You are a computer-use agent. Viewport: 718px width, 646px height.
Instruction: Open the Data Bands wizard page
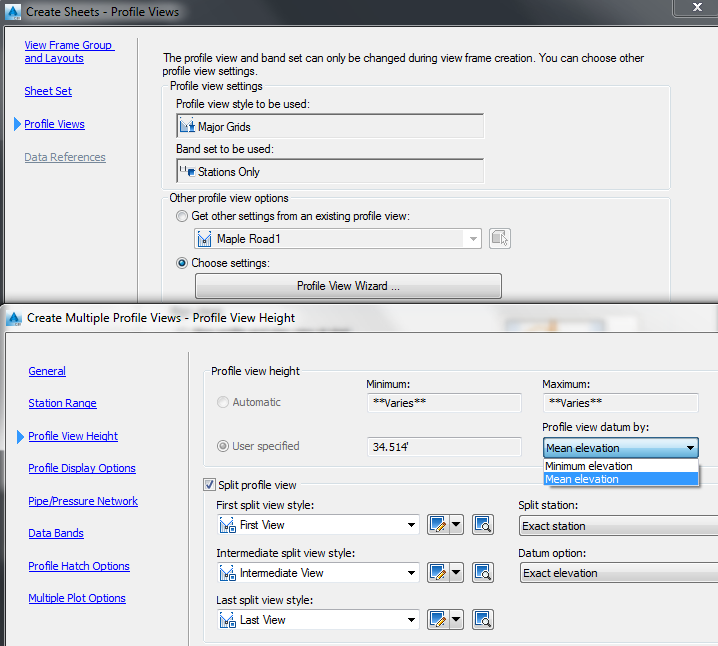(x=56, y=534)
